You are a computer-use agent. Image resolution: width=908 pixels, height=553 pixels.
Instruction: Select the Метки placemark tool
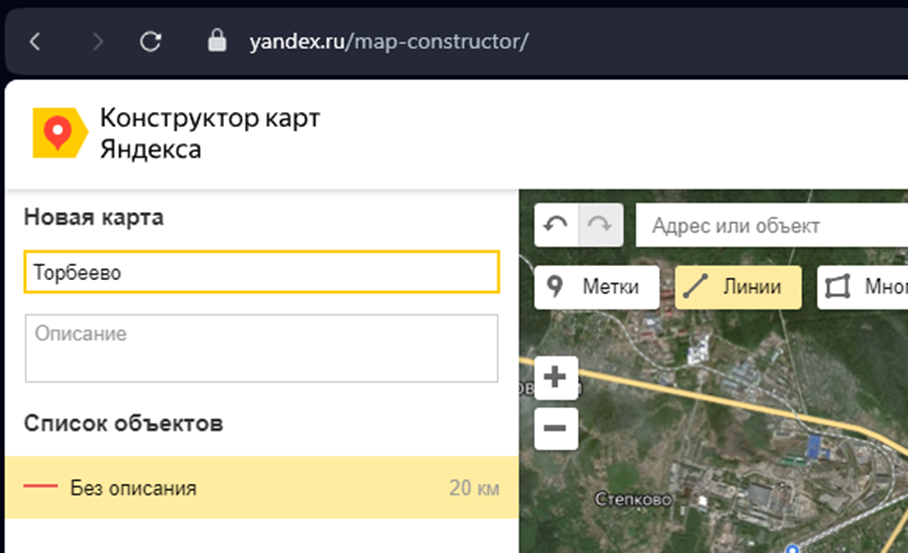click(596, 287)
